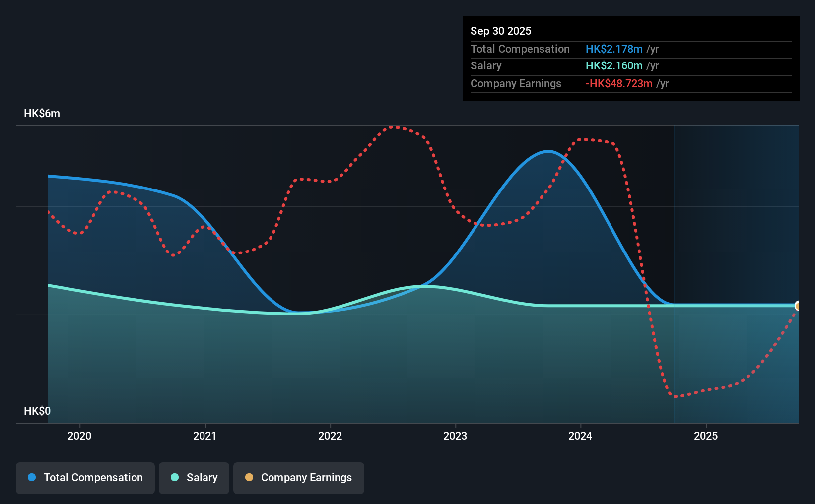The height and width of the screenshot is (504, 815).
Task: Toggle the Company Earnings legend button
Action: coord(299,478)
